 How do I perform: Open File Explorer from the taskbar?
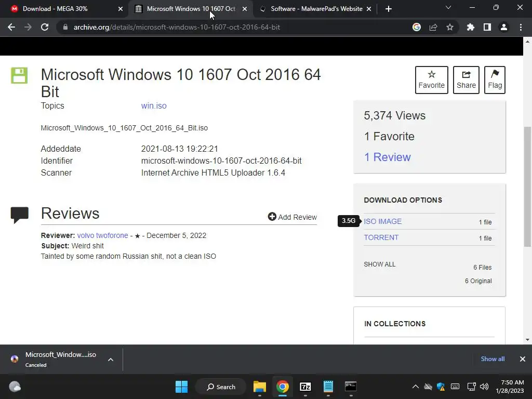(260, 387)
